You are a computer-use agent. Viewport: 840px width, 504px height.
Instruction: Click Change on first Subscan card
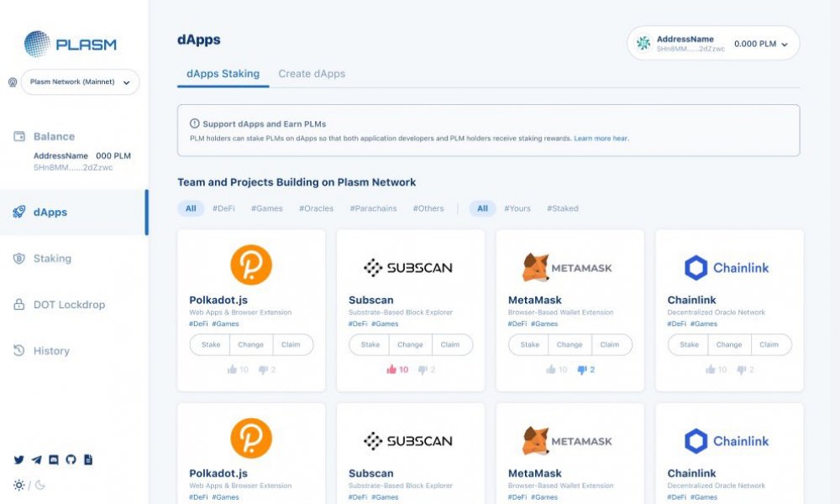[411, 344]
